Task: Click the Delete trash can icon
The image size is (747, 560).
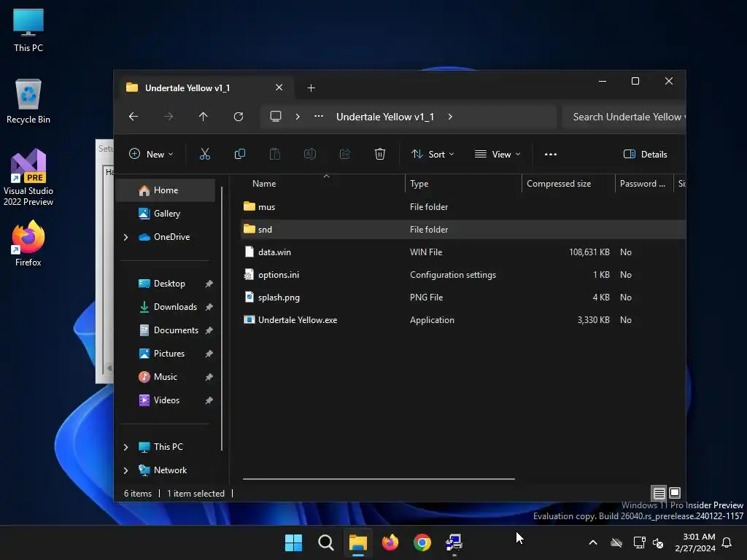Action: tap(379, 154)
